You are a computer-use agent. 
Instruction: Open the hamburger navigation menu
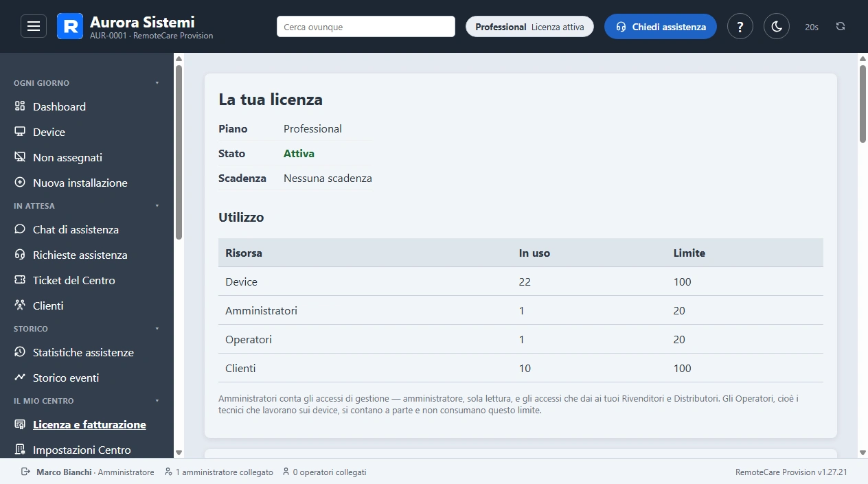[x=34, y=27]
